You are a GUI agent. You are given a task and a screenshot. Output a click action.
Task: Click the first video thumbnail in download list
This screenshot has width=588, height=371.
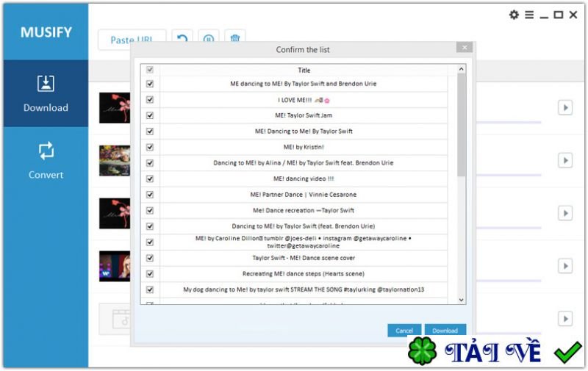[x=115, y=108]
